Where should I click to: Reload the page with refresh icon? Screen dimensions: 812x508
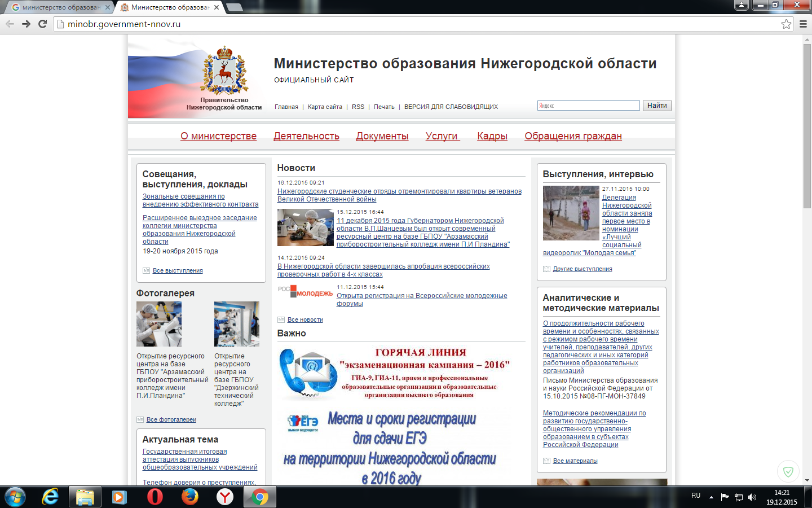coord(42,24)
